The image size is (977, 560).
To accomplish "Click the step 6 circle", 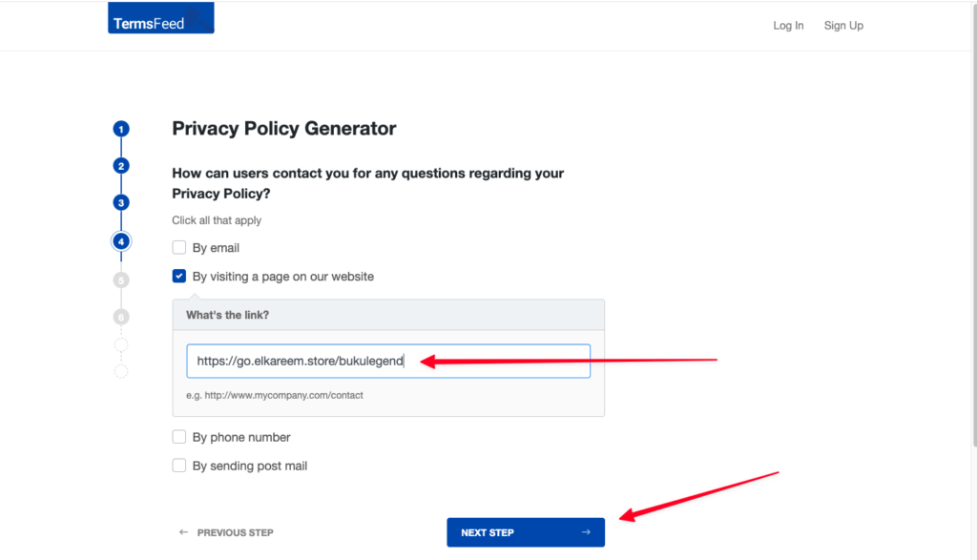I will click(121, 317).
